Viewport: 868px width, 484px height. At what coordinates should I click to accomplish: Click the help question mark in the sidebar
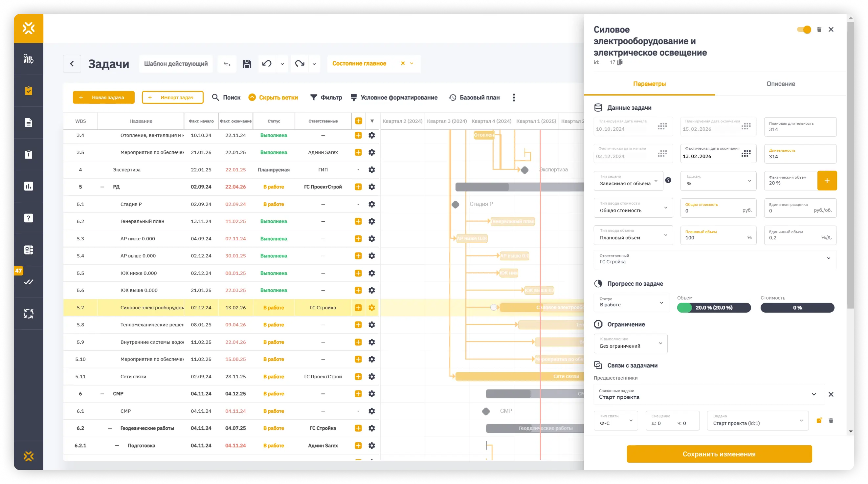point(28,218)
